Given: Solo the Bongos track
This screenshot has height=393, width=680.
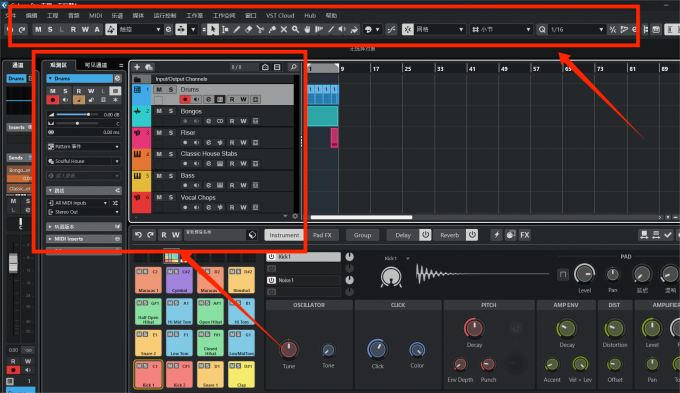Looking at the screenshot, I should click(x=171, y=111).
